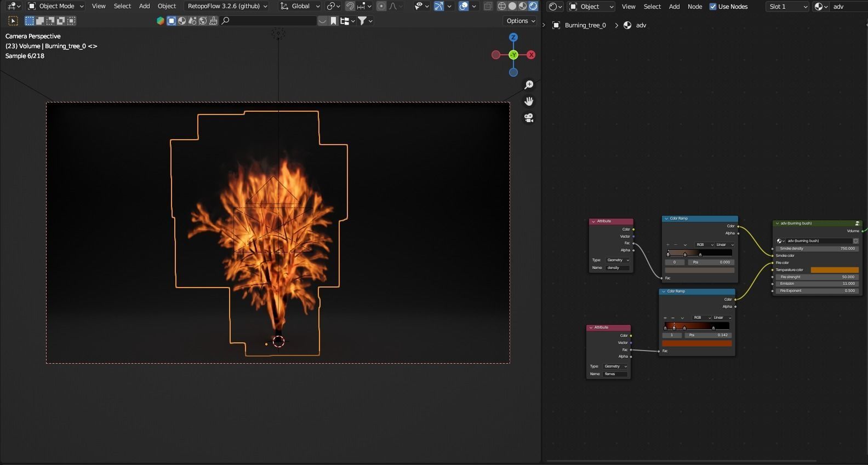Screen dimensions: 868x465
Task: Click the bookmark icon next to search
Action: pos(333,21)
